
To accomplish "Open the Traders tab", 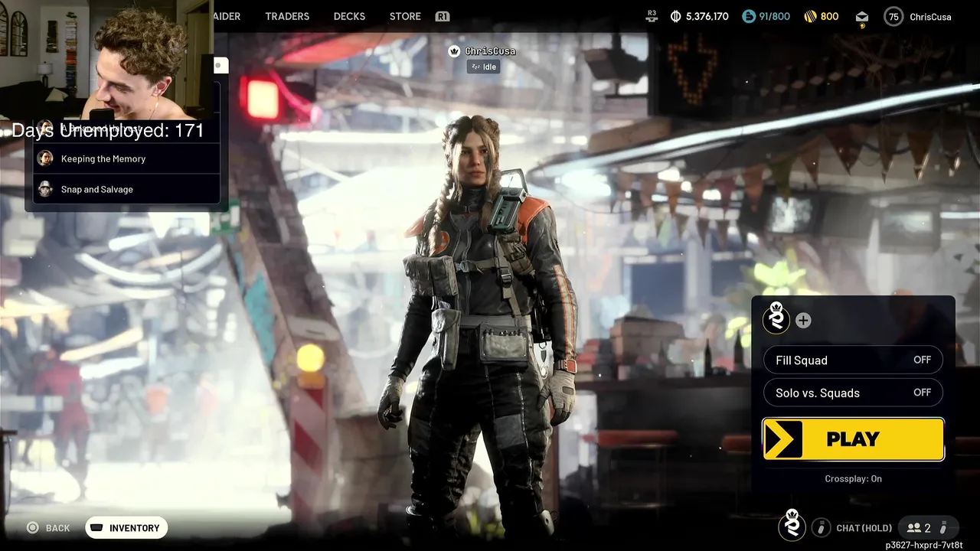I will pos(287,16).
